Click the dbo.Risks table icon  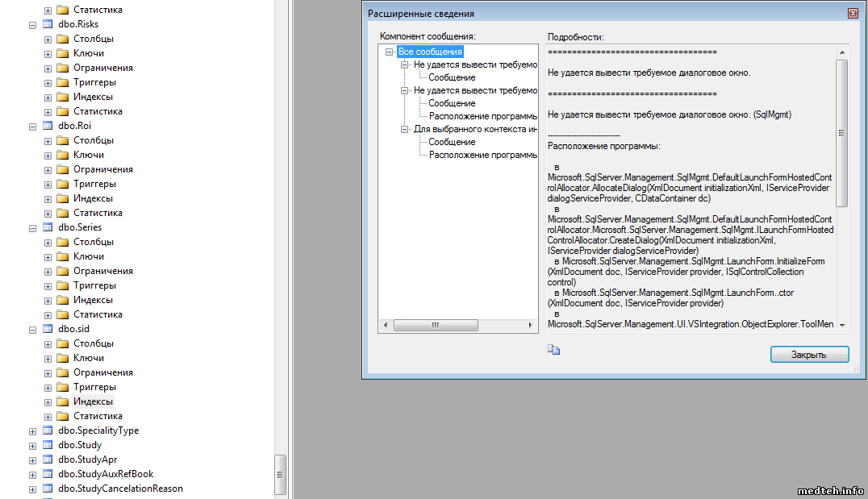click(48, 24)
